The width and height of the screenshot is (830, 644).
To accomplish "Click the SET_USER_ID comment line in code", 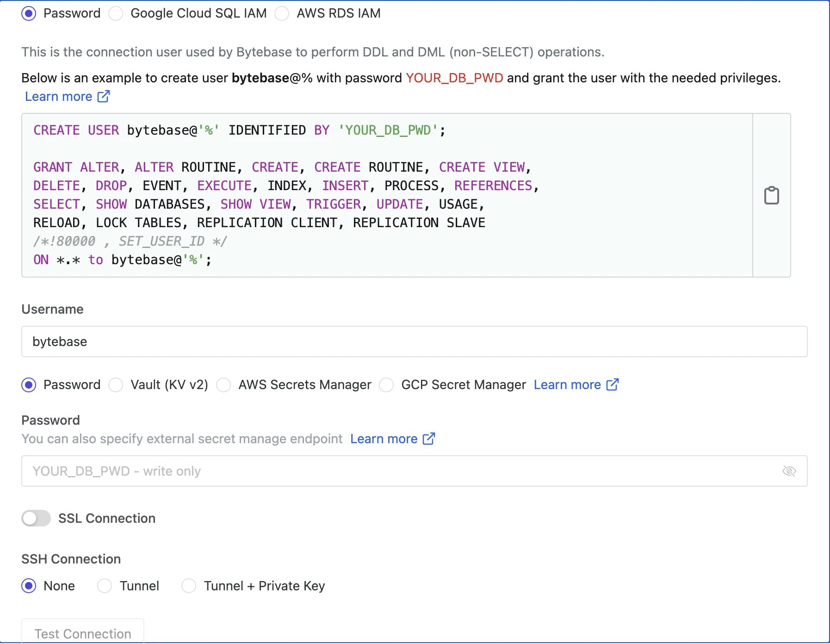I will point(130,241).
